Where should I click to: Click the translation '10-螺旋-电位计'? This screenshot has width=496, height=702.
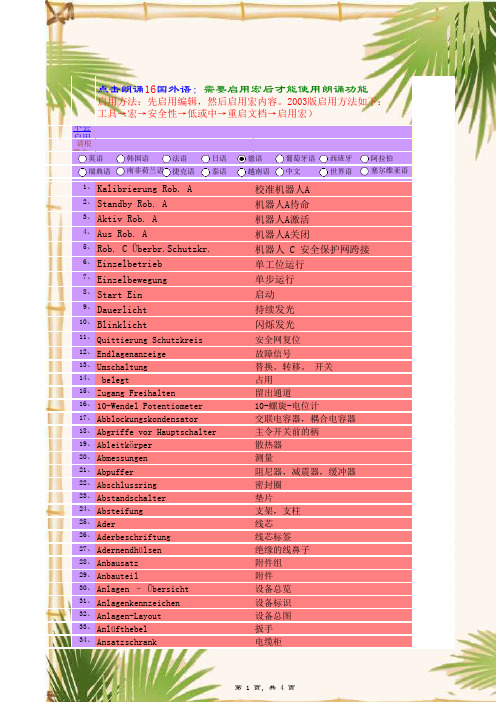coord(287,406)
